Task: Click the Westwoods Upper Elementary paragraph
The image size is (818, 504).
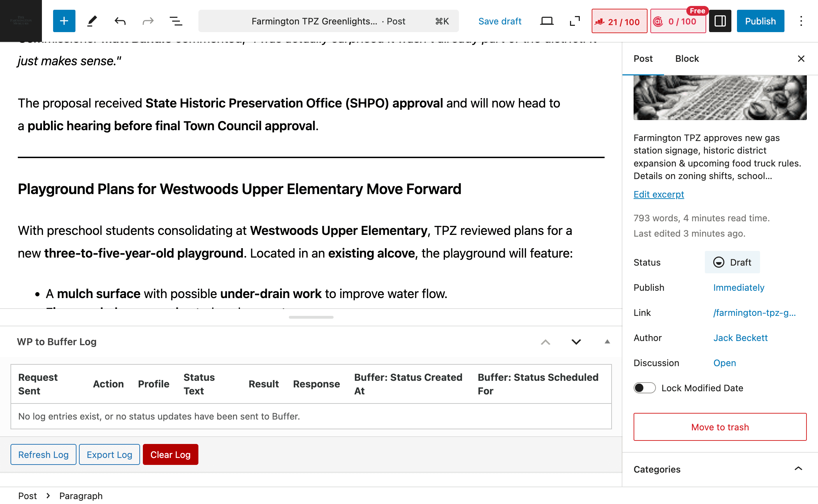Action: (295, 242)
